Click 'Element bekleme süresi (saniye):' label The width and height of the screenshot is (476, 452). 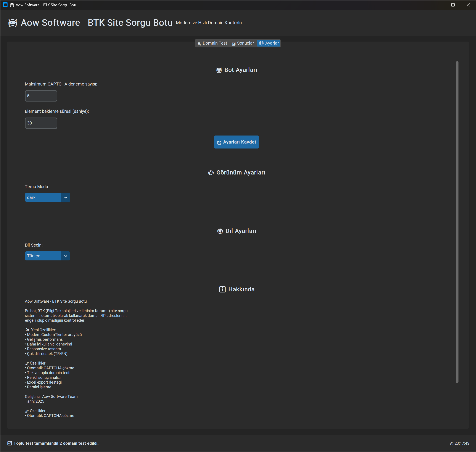coord(57,111)
